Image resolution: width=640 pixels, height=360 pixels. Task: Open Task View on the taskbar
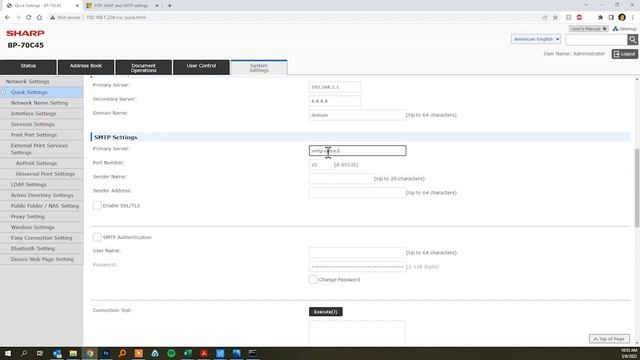coord(40,353)
